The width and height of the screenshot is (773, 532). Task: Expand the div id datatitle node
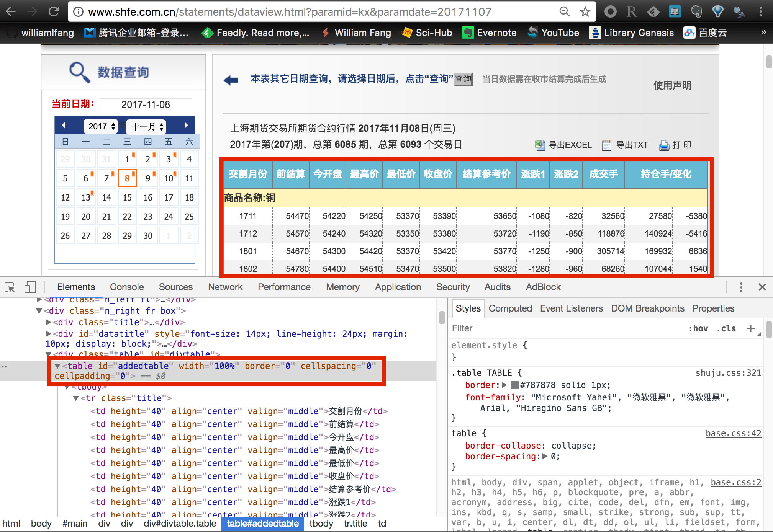(48, 334)
